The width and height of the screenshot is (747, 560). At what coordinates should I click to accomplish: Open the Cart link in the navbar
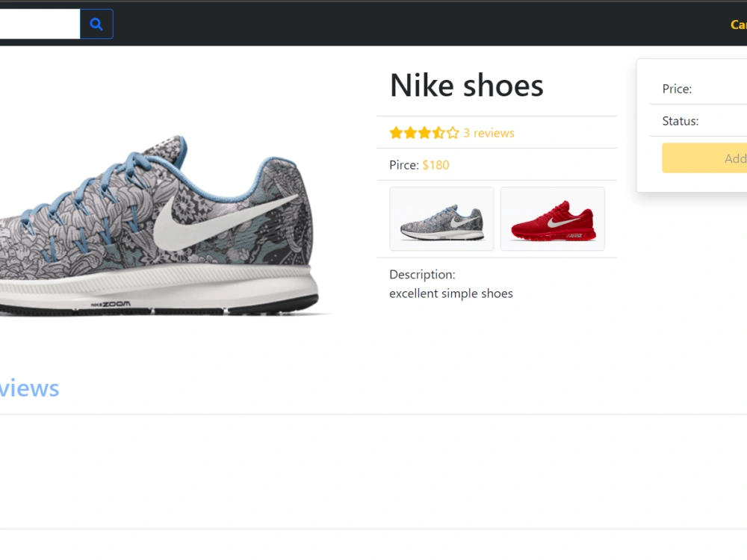point(739,25)
